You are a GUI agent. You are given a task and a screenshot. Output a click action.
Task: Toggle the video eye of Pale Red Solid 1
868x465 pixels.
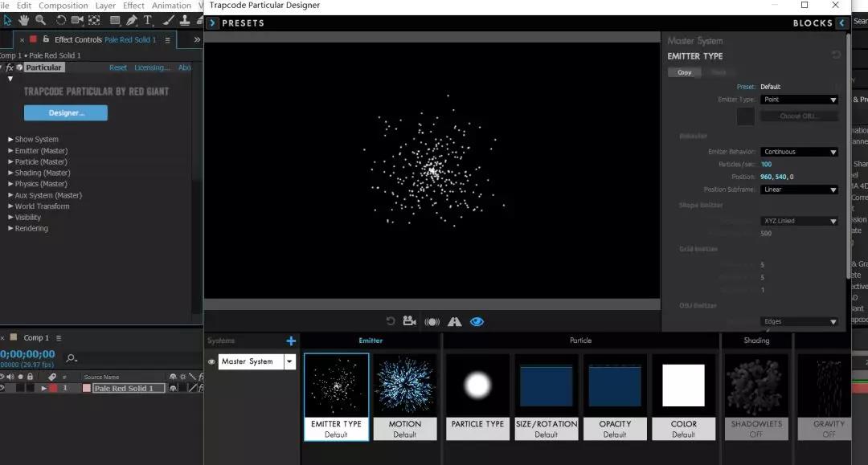(x=2, y=388)
